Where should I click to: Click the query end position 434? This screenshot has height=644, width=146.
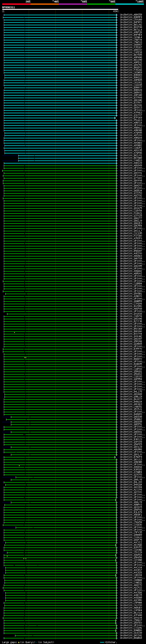pyautogui.click(x=115, y=11)
